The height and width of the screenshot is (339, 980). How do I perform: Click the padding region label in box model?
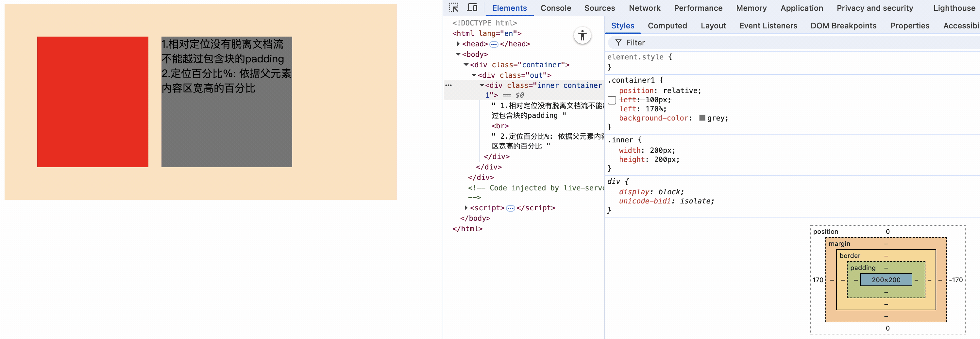tap(862, 267)
